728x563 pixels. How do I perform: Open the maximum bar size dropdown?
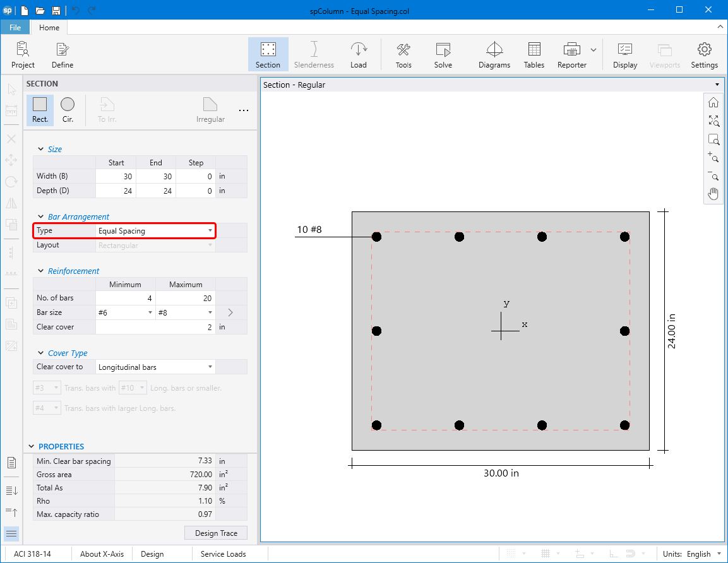[x=210, y=312]
